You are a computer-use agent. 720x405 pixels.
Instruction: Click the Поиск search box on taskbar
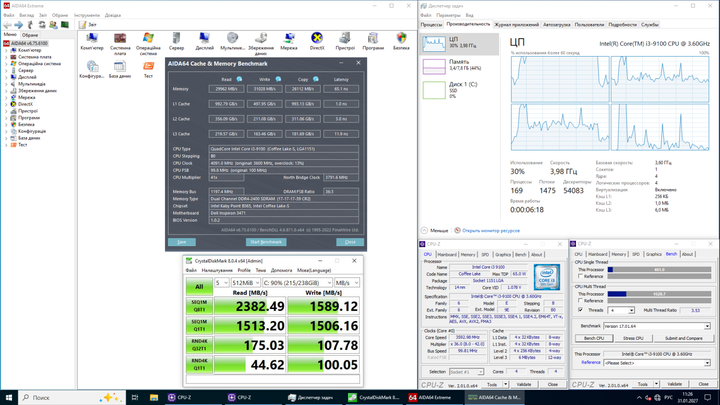click(x=73, y=397)
